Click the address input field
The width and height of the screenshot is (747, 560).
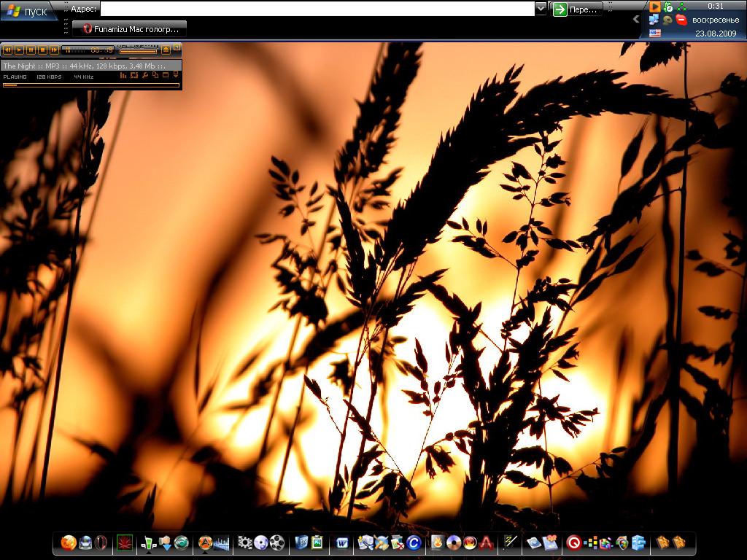(317, 9)
